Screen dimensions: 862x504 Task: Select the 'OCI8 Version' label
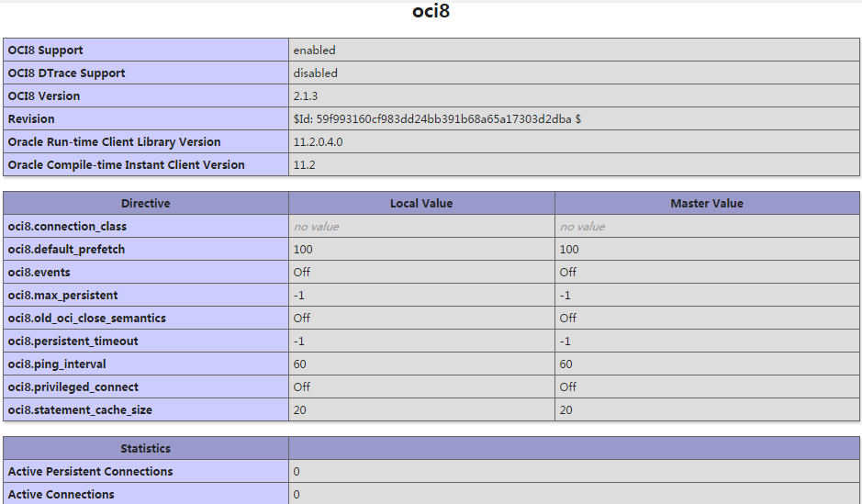click(44, 96)
